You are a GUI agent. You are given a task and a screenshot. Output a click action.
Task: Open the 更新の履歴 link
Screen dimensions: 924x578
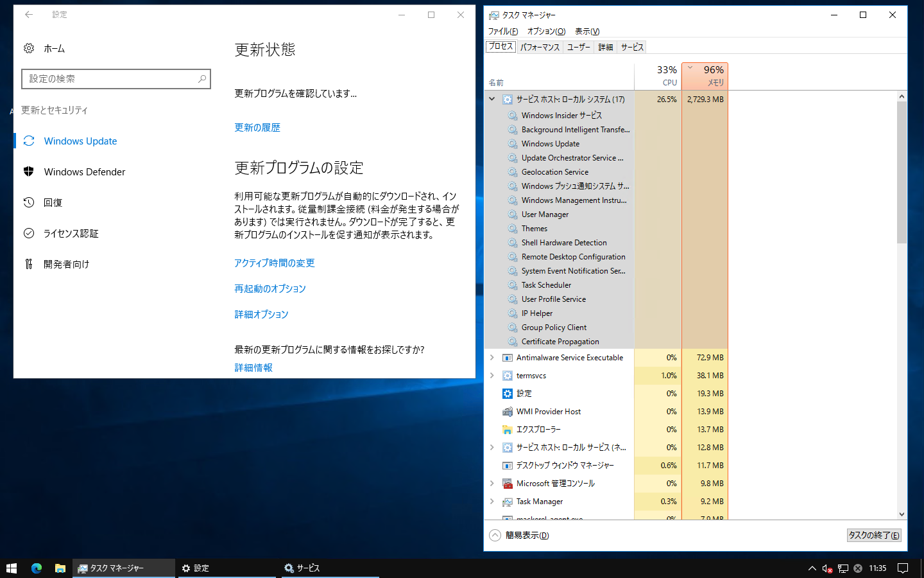pyautogui.click(x=257, y=128)
